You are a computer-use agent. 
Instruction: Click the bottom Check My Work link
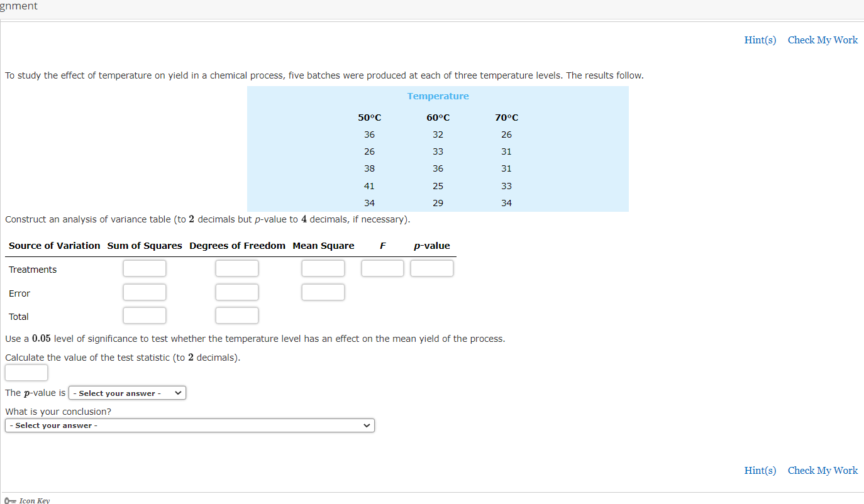[x=822, y=470]
